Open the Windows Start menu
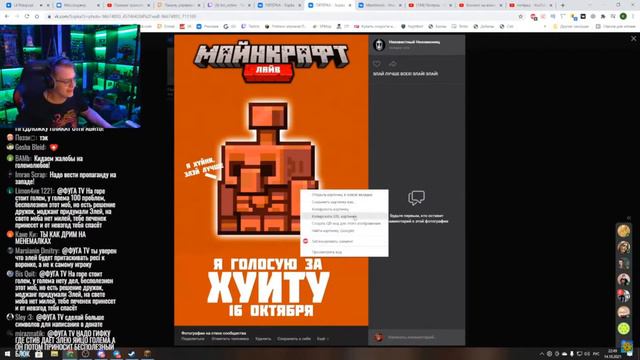This screenshot has width=640, height=360. coord(7,353)
